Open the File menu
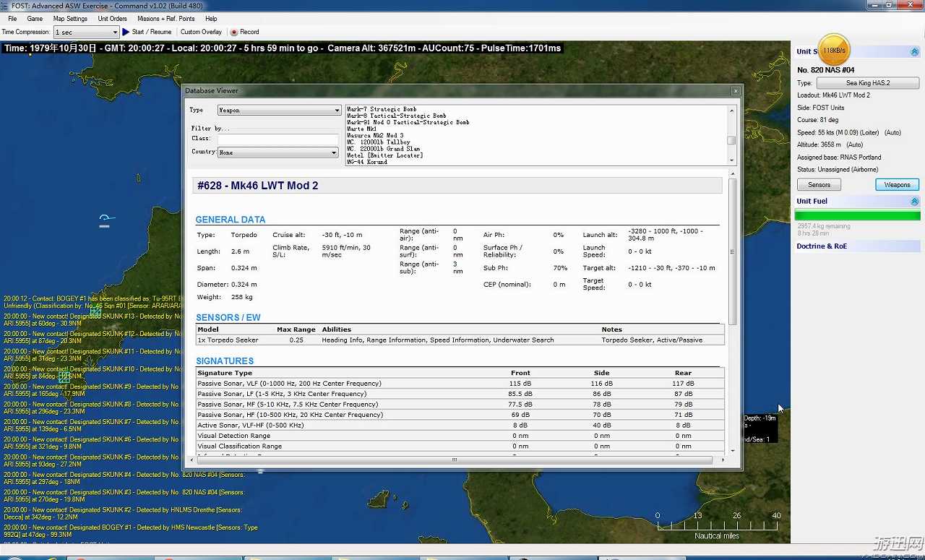 [12, 19]
